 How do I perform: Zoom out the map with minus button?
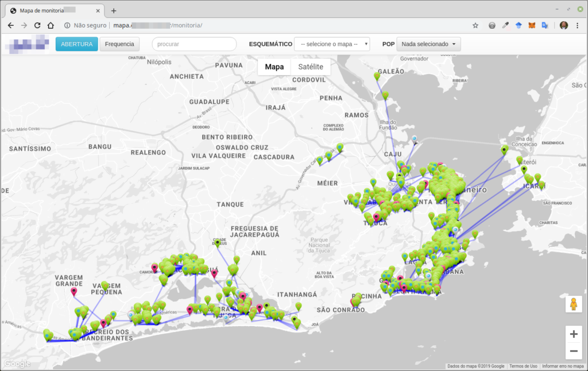(x=572, y=351)
